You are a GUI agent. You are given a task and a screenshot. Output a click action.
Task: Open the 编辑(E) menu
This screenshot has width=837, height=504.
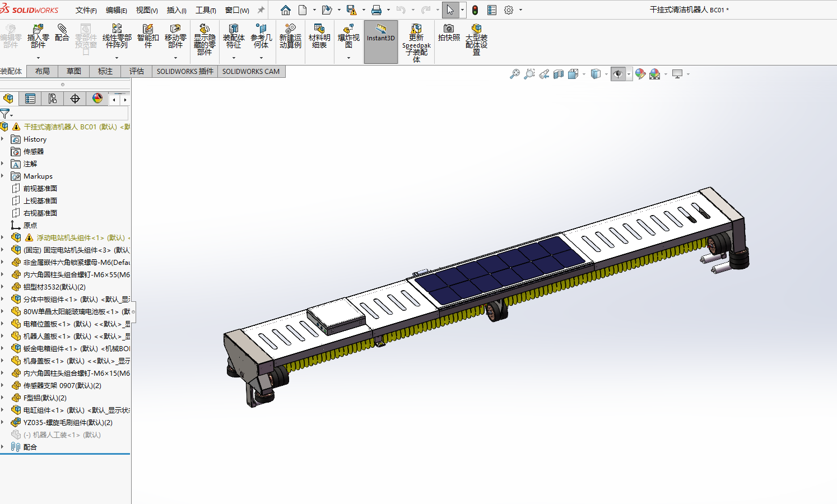[x=116, y=10]
